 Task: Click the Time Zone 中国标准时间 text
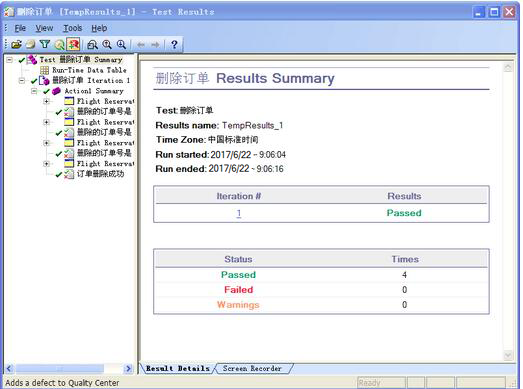[x=233, y=140]
